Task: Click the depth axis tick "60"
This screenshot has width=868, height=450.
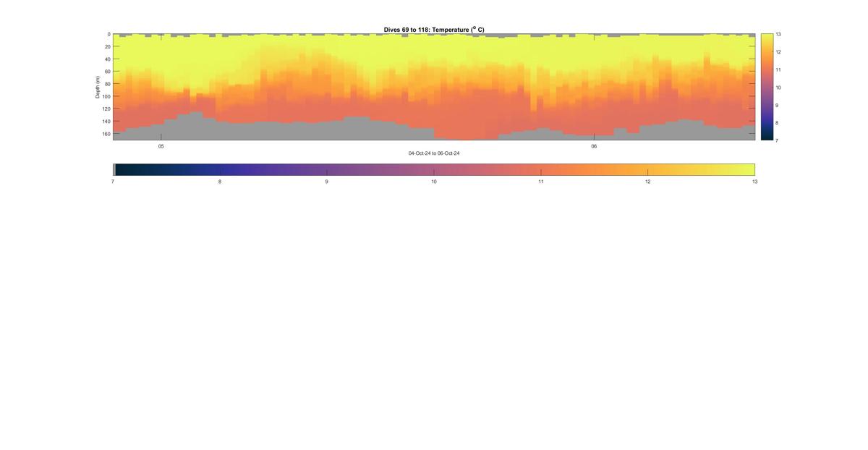Action: pos(107,72)
